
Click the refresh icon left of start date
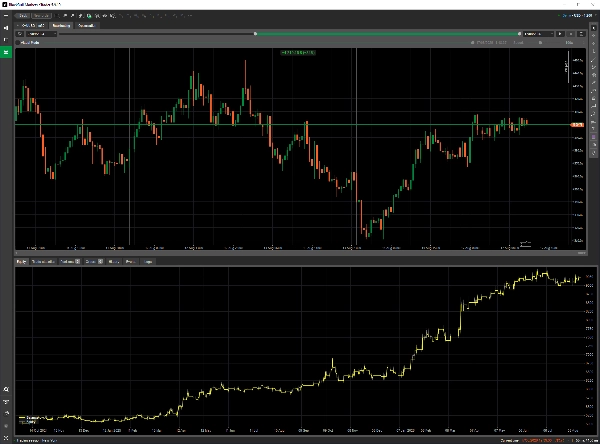point(20,34)
